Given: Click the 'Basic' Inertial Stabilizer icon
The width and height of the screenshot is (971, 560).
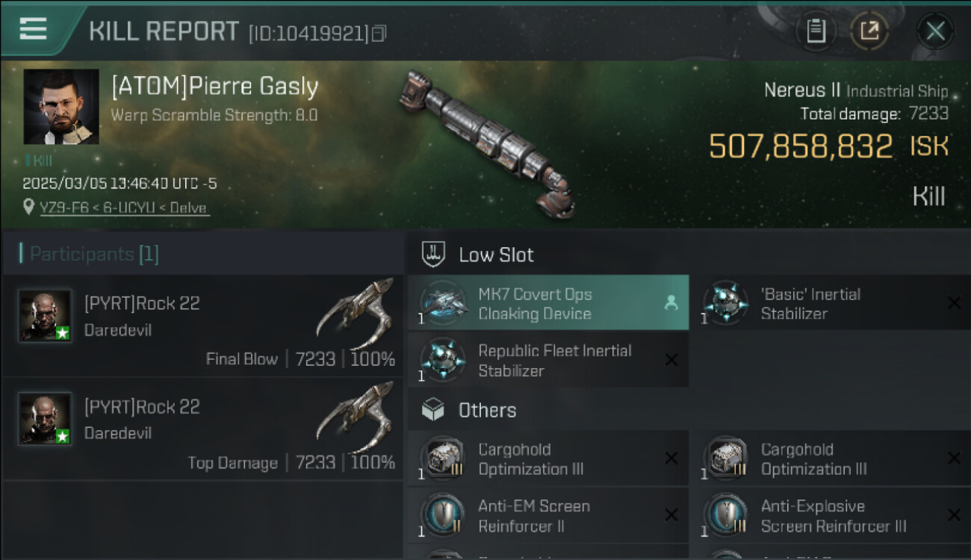Looking at the screenshot, I should click(726, 304).
